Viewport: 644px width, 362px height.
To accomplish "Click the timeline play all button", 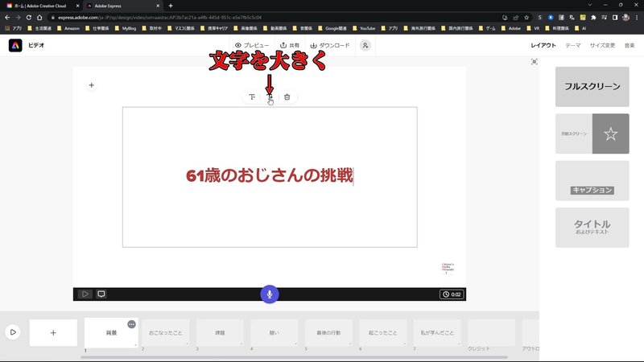I will click(x=13, y=332).
